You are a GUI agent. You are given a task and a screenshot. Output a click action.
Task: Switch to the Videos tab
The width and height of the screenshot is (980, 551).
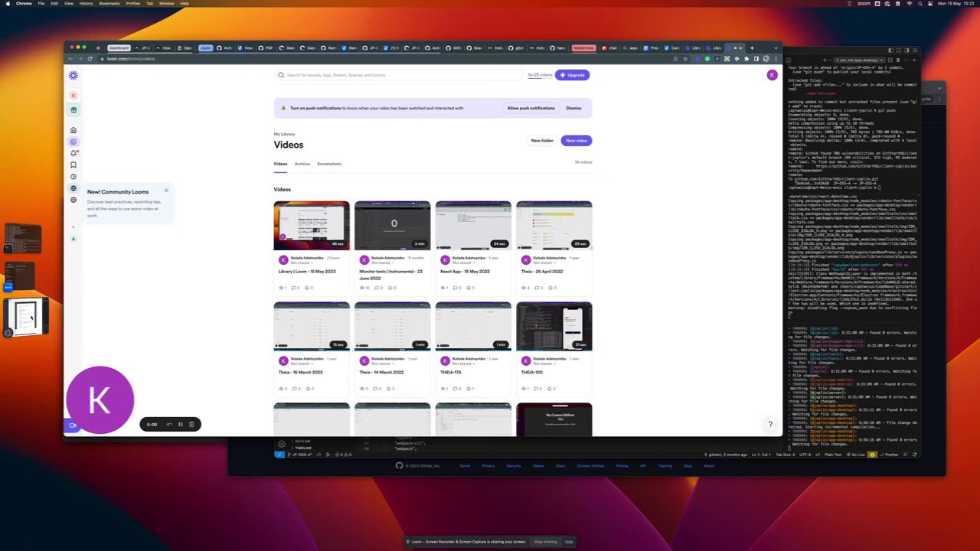(x=280, y=164)
